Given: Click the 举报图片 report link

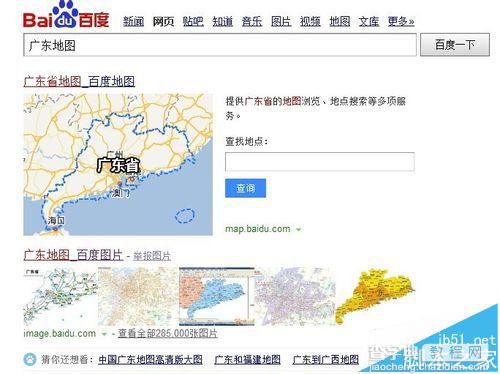Looking at the screenshot, I should pos(152,256).
